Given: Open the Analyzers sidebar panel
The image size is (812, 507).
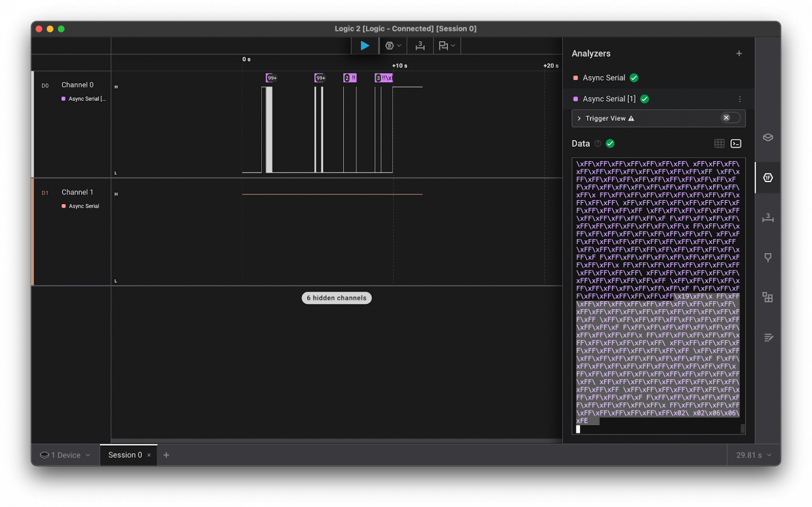Looking at the screenshot, I should 768,178.
